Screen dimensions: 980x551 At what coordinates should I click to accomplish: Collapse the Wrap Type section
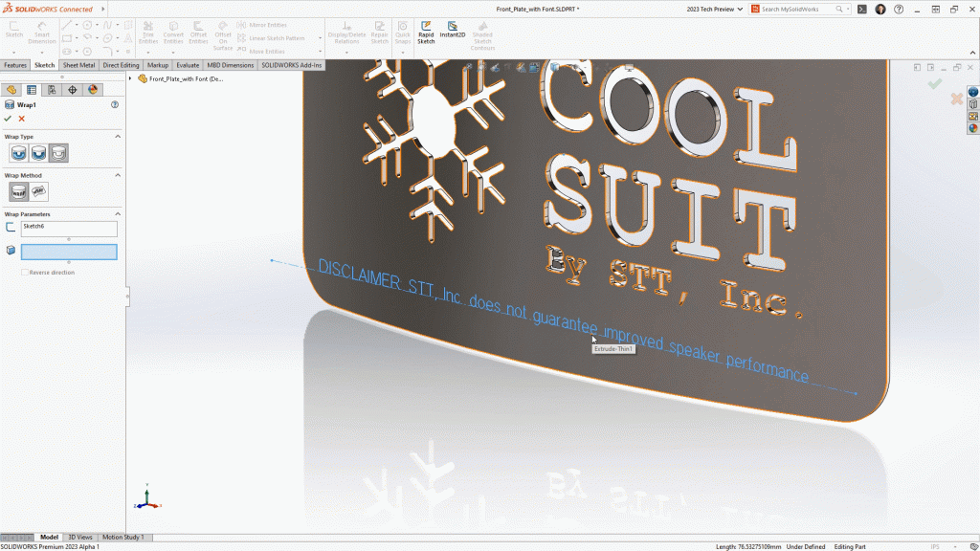[x=118, y=136]
